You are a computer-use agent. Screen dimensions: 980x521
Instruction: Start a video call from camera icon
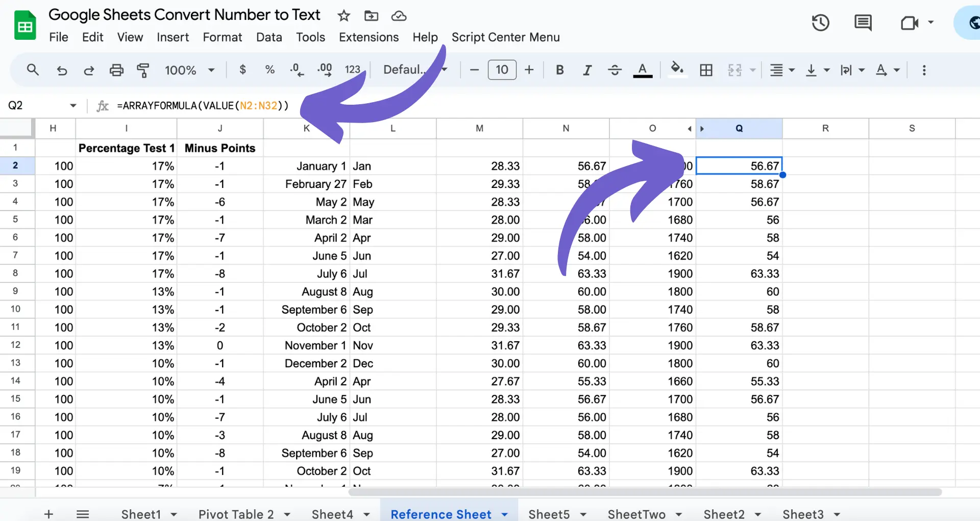tap(910, 22)
